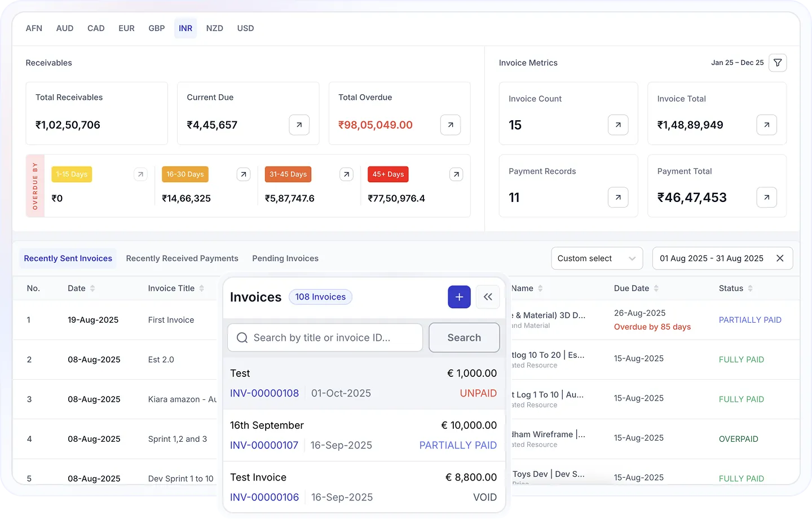The height and width of the screenshot is (519, 812).
Task: Expand Total Overdue details via arrow icon
Action: pyautogui.click(x=450, y=125)
